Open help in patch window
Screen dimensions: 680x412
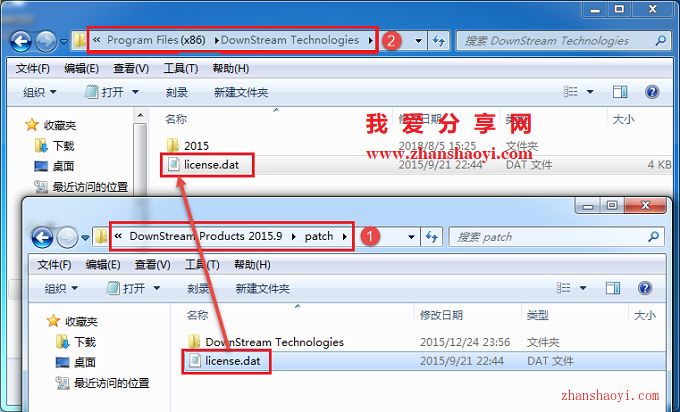tap(645, 288)
